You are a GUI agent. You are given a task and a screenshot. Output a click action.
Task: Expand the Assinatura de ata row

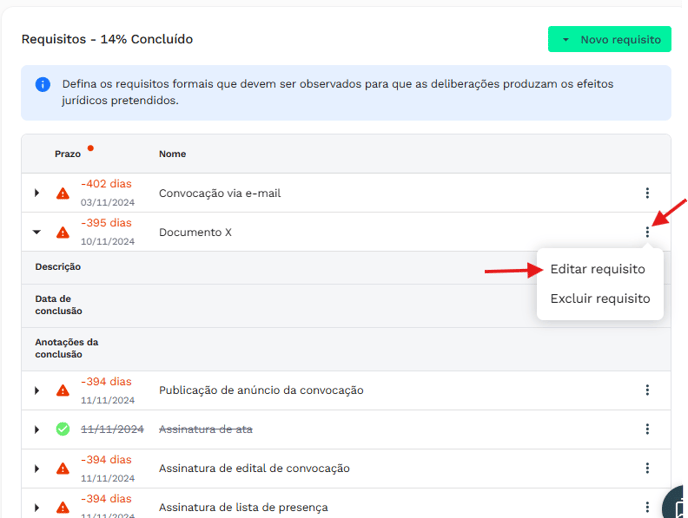click(x=37, y=429)
